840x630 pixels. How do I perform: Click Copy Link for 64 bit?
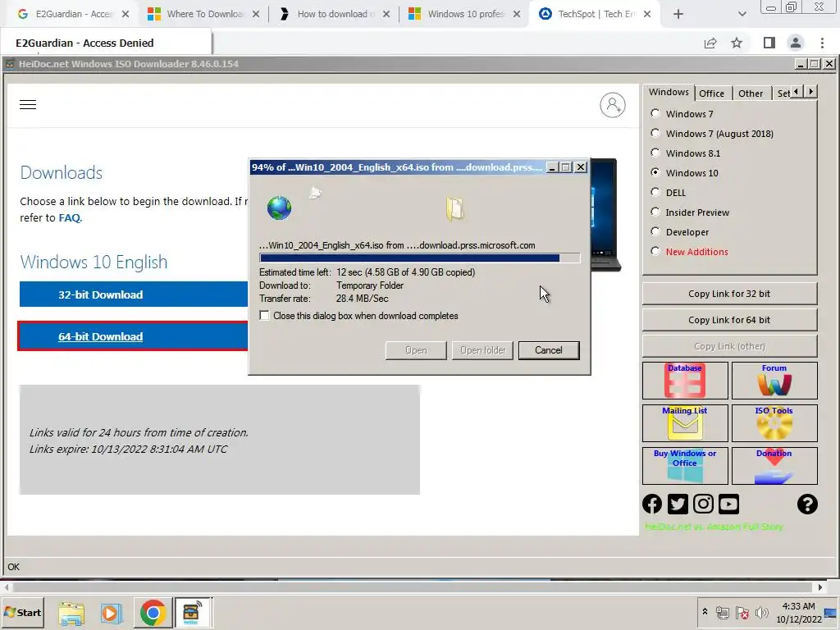[729, 320]
